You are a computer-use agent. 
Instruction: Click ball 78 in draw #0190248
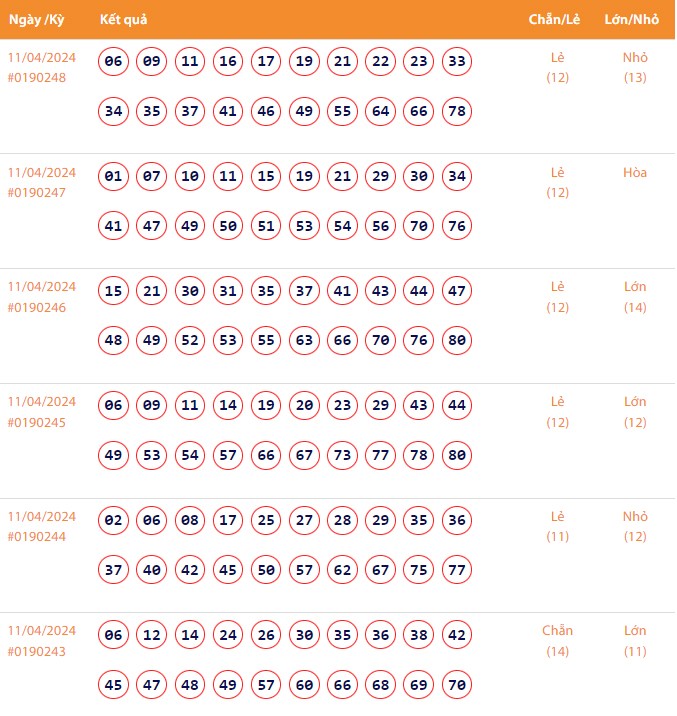click(457, 111)
